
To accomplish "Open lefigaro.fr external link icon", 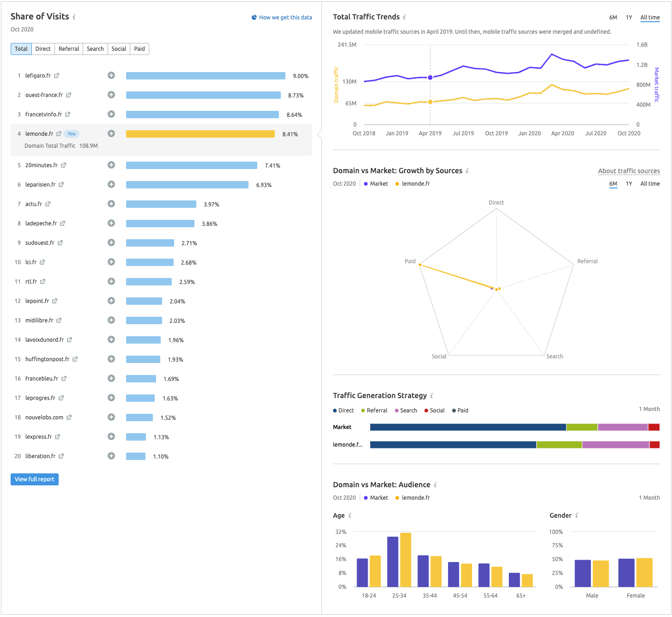I will point(56,76).
